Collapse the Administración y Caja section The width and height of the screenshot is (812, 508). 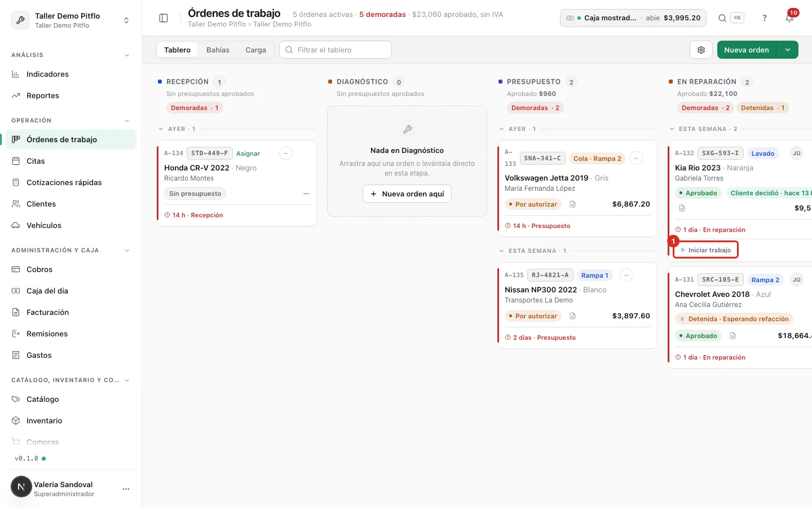pos(127,251)
